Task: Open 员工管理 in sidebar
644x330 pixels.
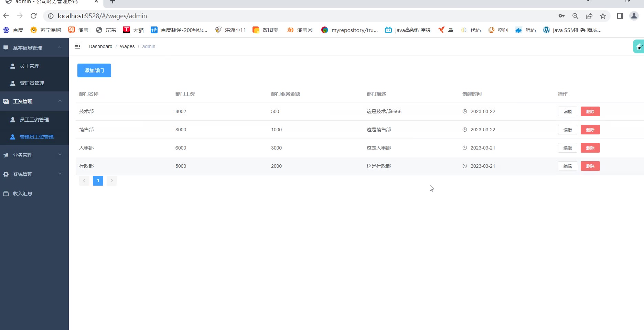Action: point(34,66)
